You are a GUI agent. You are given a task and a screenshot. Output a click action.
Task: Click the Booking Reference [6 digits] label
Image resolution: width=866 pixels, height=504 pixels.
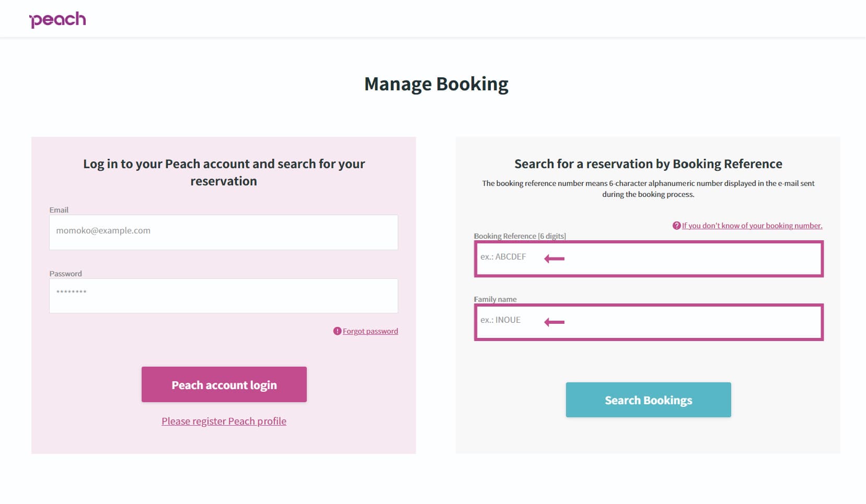point(520,236)
